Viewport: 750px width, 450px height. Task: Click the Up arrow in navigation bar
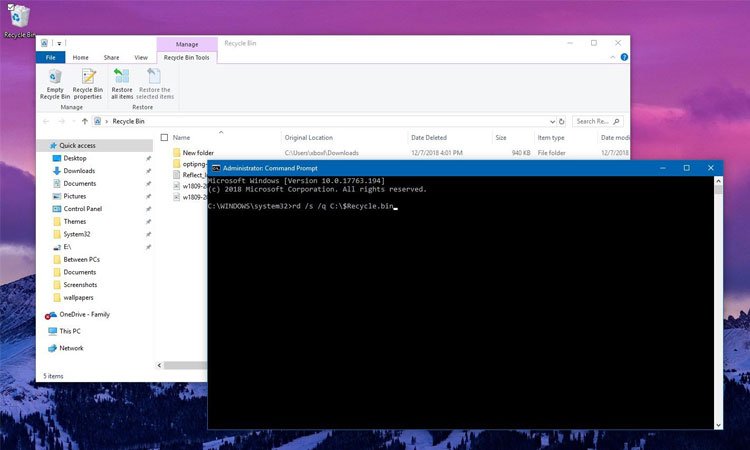coord(85,121)
